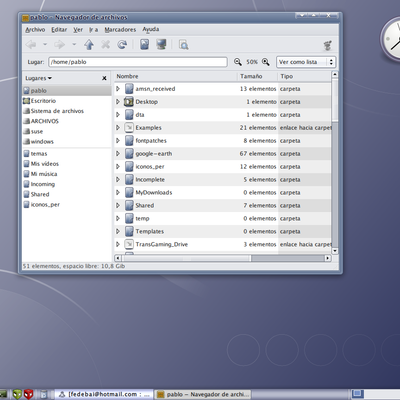Open the Shared bookmark in sidebar
400x400 pixels.
[x=67, y=194]
